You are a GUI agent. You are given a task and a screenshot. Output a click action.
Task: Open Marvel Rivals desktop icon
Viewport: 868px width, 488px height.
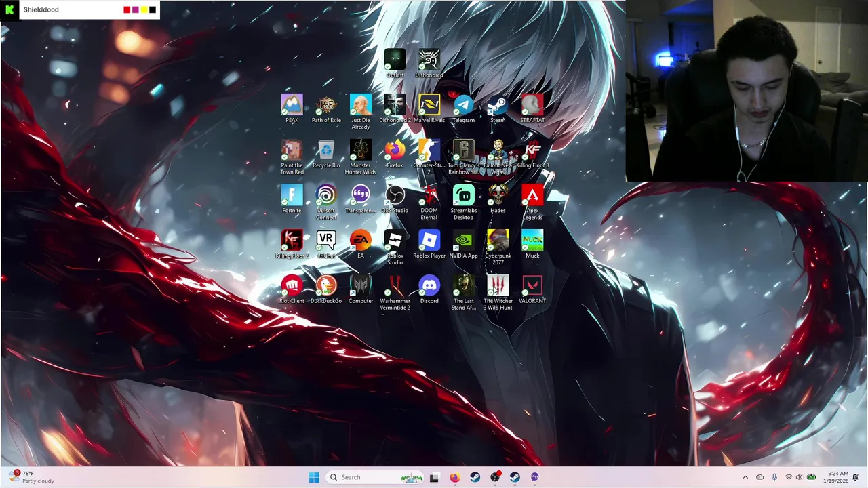tap(429, 108)
